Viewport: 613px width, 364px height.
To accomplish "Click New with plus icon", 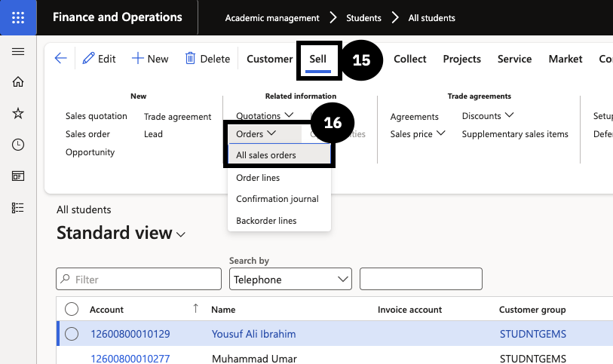I will point(150,59).
